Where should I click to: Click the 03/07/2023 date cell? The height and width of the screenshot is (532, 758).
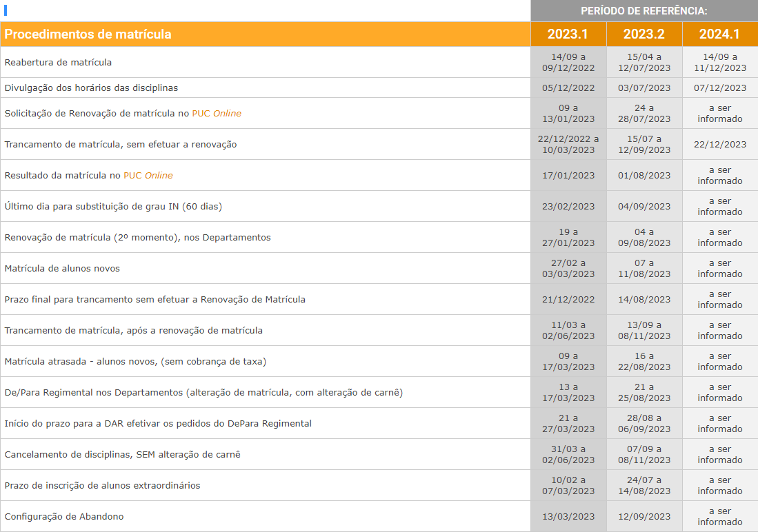point(644,88)
